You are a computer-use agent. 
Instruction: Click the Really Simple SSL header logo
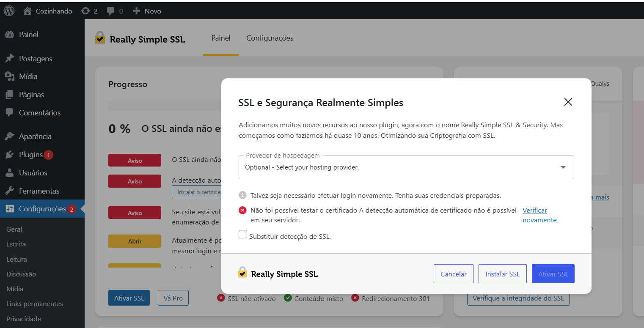point(140,39)
